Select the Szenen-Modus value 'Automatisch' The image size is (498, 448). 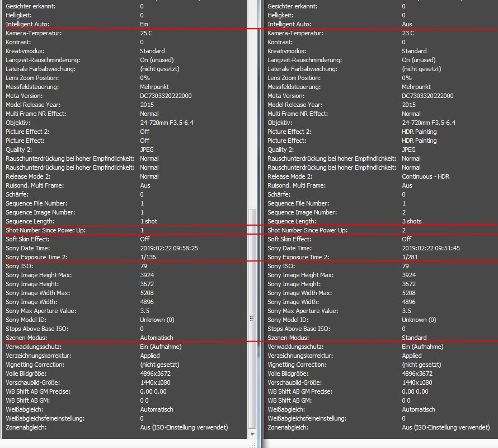tap(156, 338)
